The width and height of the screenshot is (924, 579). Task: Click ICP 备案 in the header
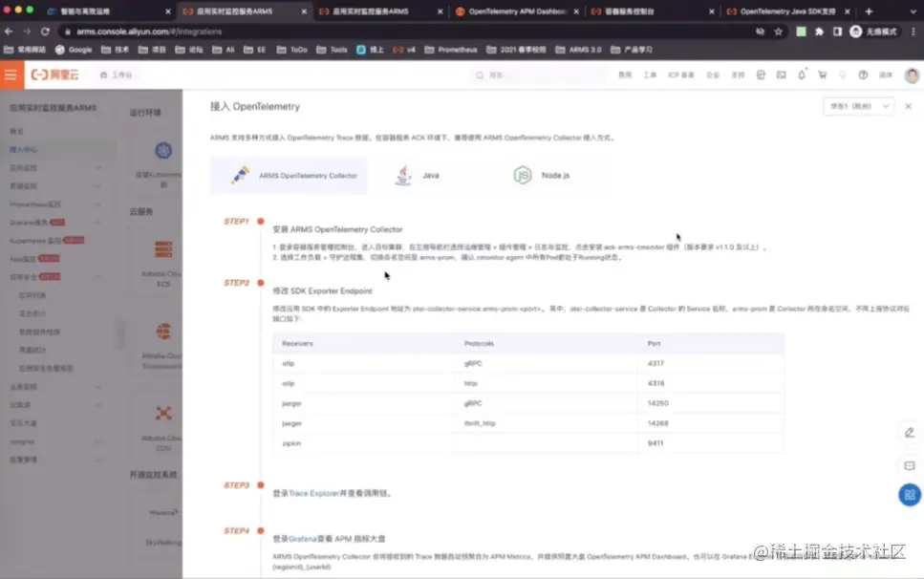coord(681,75)
